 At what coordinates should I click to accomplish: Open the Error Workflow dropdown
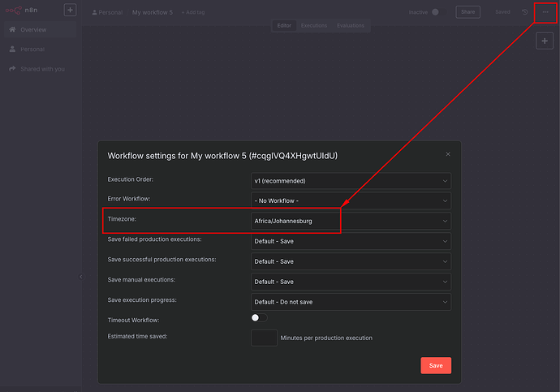351,200
